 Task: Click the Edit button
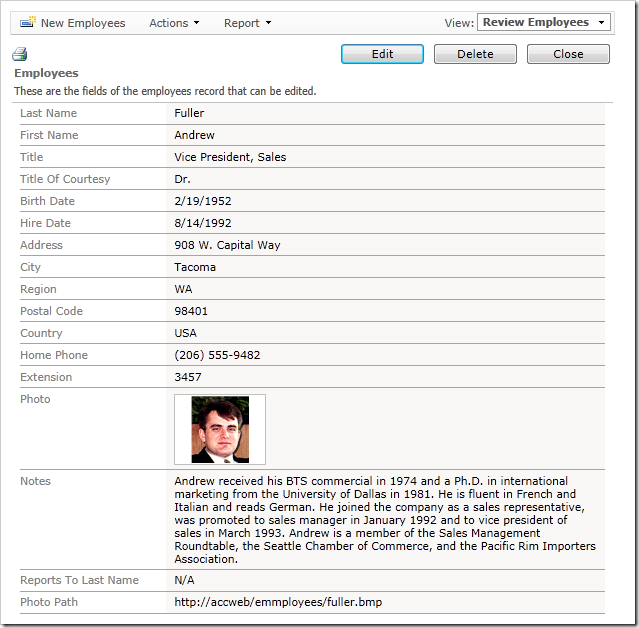click(x=382, y=54)
